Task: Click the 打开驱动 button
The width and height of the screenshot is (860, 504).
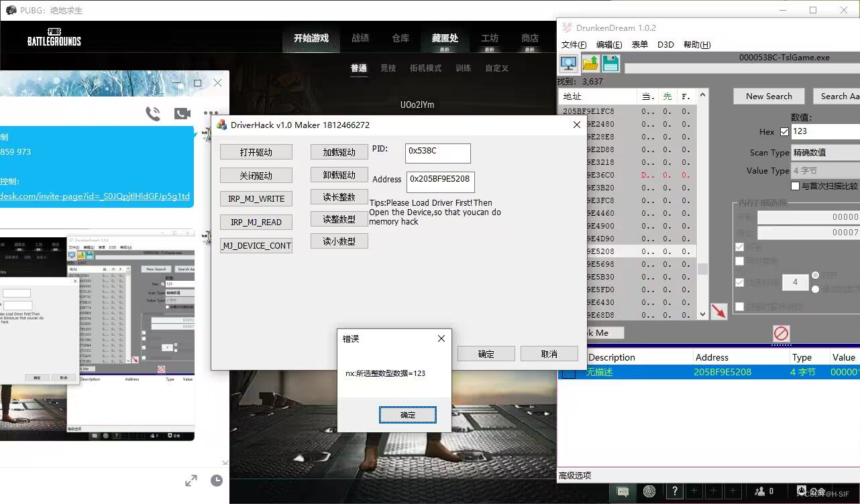Action: pyautogui.click(x=256, y=152)
